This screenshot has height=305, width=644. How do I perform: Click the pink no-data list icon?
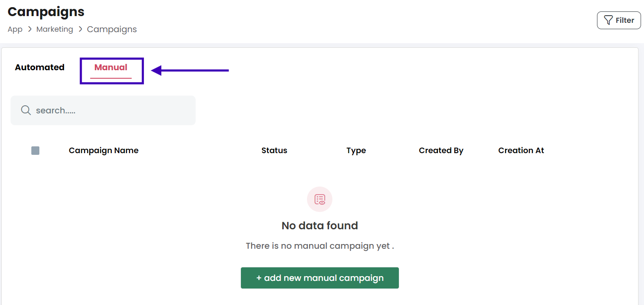click(x=320, y=199)
